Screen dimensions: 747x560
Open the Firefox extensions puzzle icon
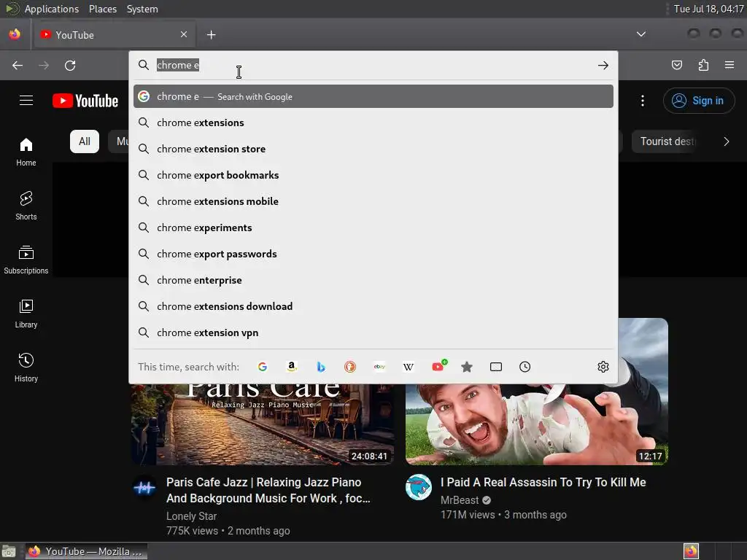[x=703, y=65]
